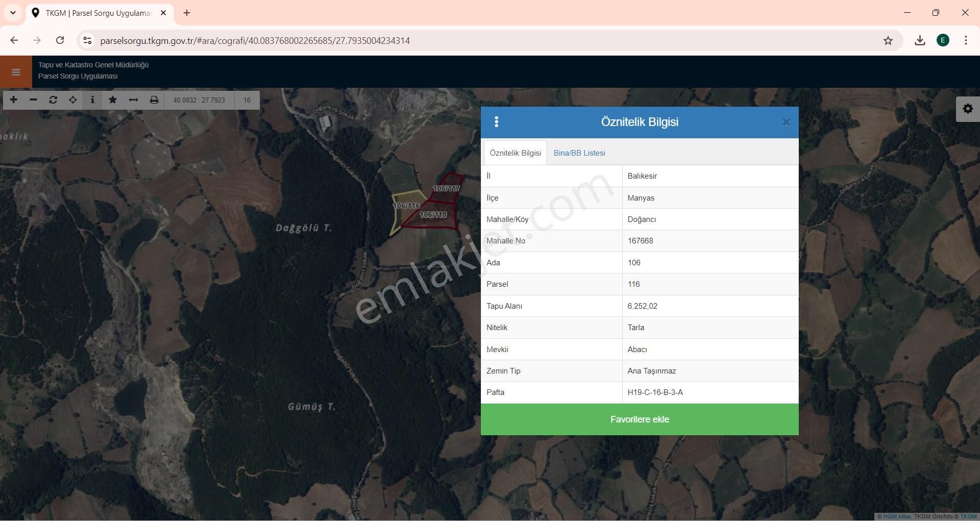980x521 pixels.
Task: Click Tapu Alanı value 6.252,02
Action: click(642, 306)
